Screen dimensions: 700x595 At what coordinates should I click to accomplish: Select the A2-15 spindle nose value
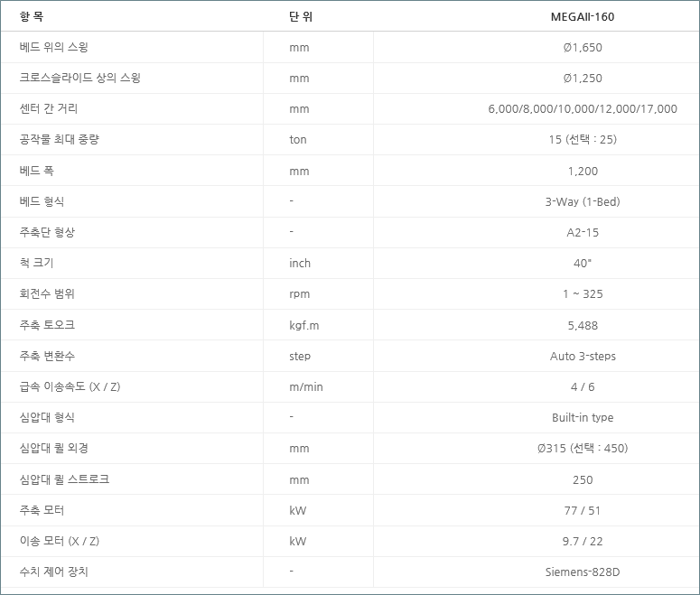point(582,232)
